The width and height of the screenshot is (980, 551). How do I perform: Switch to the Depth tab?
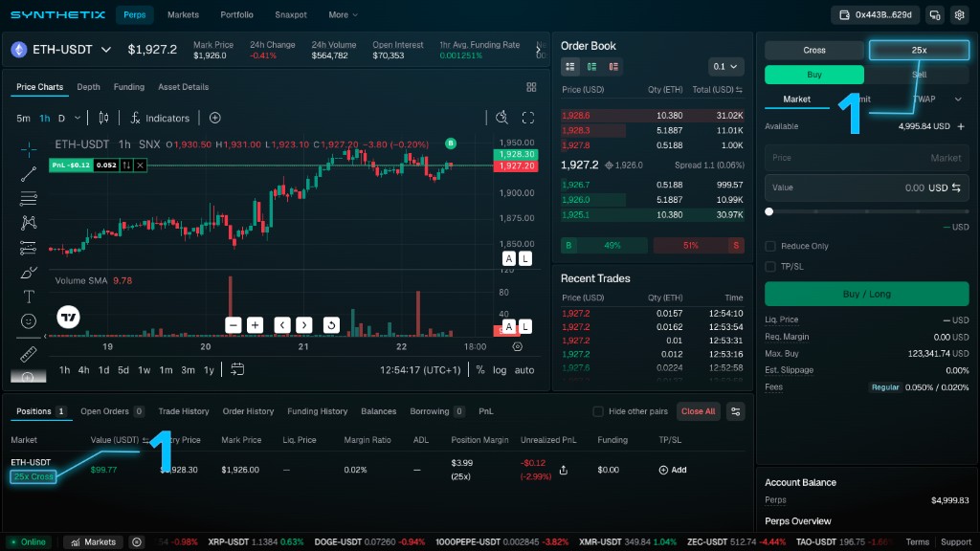tap(88, 87)
